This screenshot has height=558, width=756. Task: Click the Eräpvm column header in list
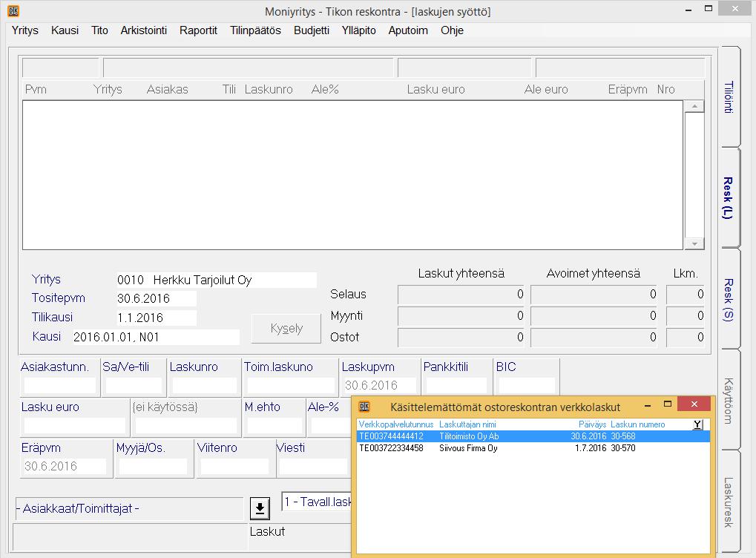(627, 89)
